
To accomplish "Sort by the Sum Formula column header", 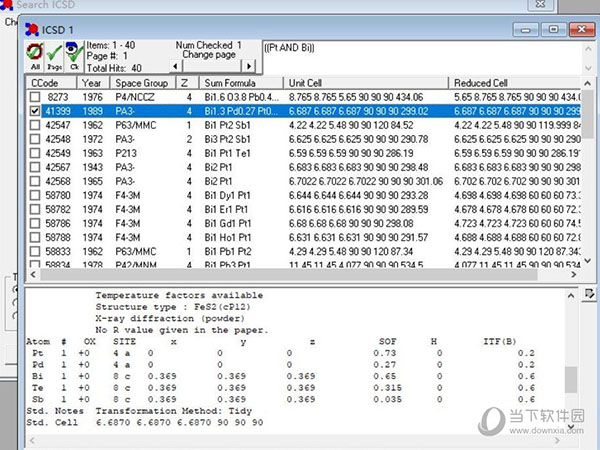I will click(x=241, y=83).
